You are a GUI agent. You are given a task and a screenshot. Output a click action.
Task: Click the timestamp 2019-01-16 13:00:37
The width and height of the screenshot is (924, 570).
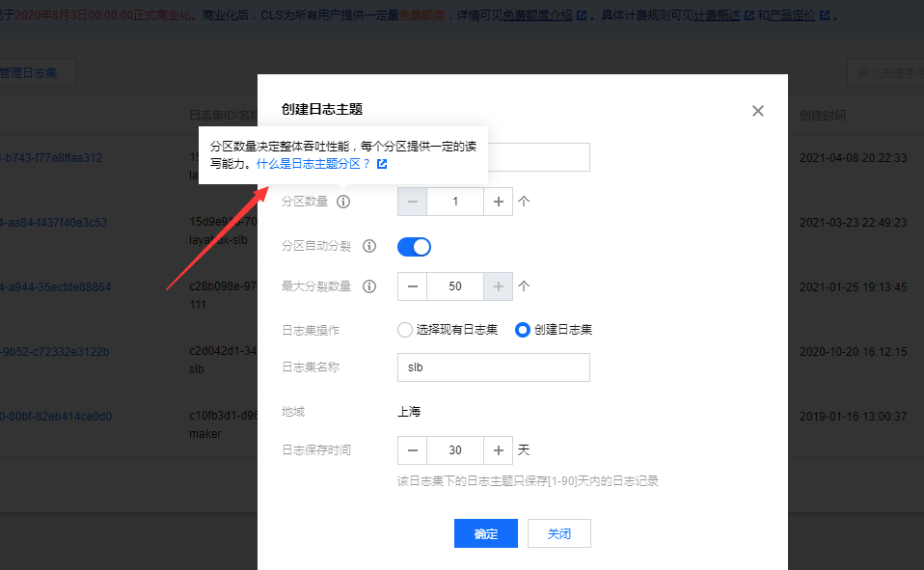853,417
